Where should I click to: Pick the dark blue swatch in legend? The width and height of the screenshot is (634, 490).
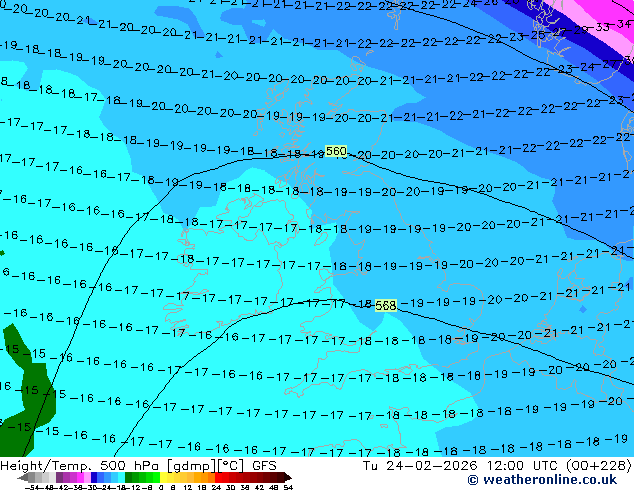94,477
